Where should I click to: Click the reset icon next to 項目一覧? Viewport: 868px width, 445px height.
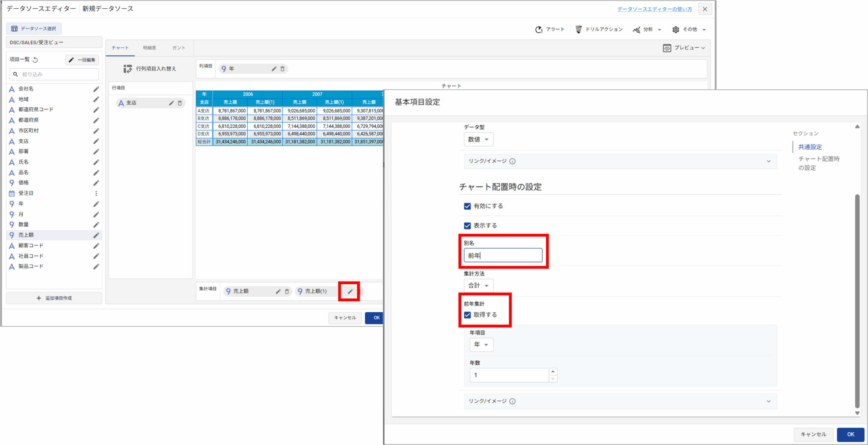[36, 60]
